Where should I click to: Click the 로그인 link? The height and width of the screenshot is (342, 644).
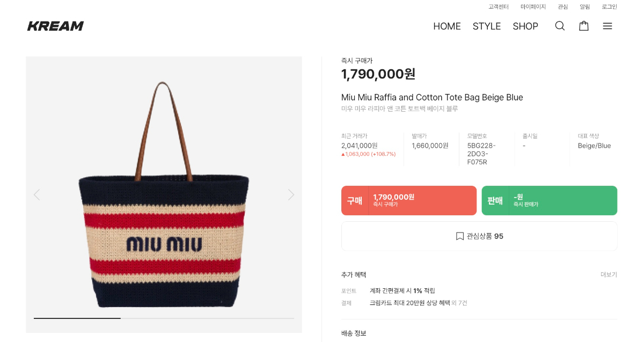(x=609, y=7)
